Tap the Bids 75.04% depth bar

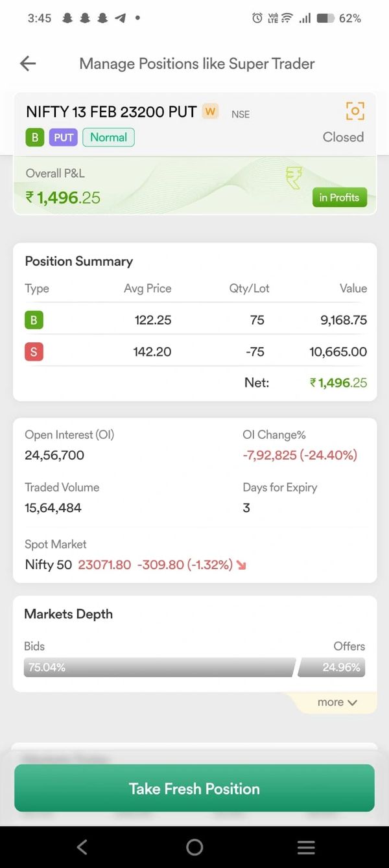pos(159,667)
